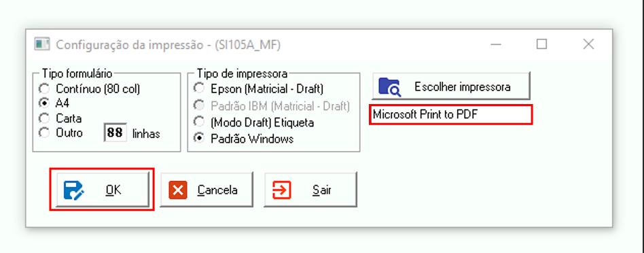This screenshot has width=644, height=253.
Task: Click the floppy disk icon on OK
Action: (74, 190)
